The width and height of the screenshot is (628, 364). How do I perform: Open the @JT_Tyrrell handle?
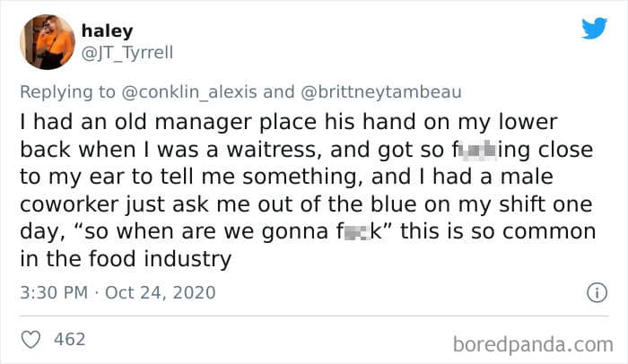click(126, 52)
